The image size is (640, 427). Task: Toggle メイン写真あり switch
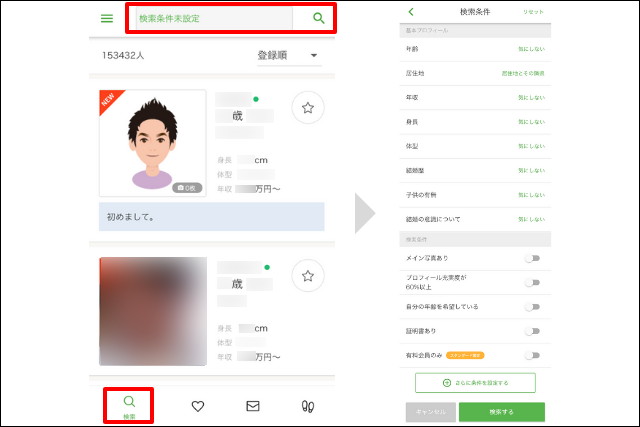click(x=532, y=258)
